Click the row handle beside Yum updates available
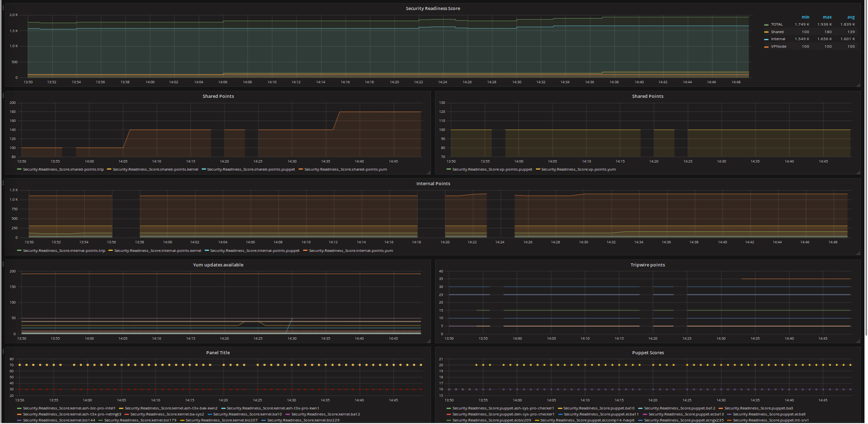868x424 pixels. point(3,264)
